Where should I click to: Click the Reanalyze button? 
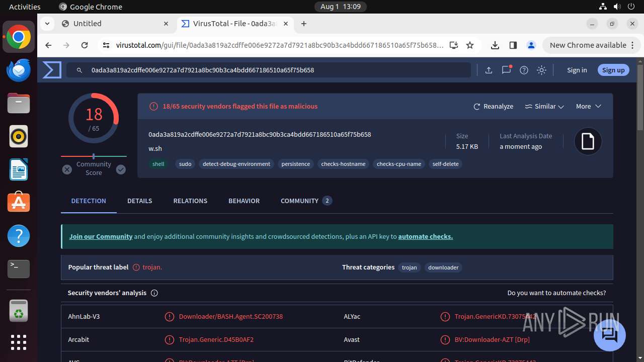[493, 107]
